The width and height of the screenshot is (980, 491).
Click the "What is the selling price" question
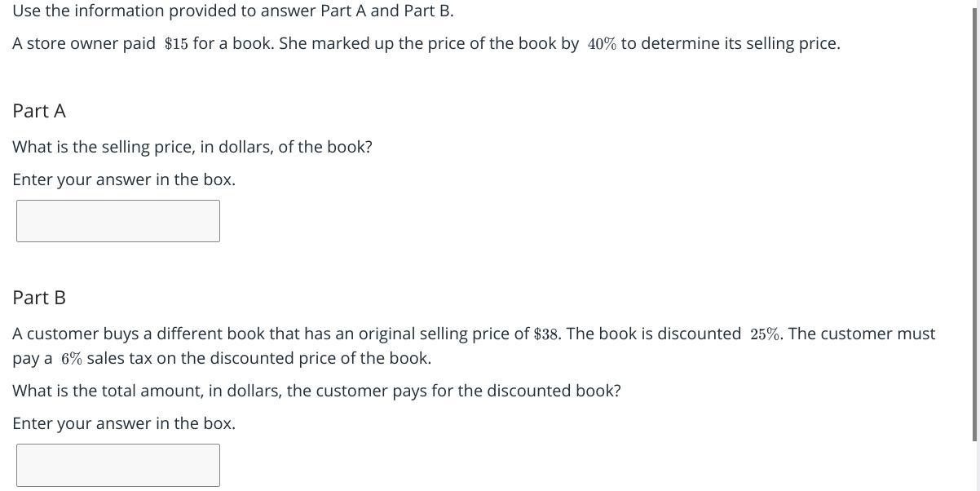(x=192, y=148)
